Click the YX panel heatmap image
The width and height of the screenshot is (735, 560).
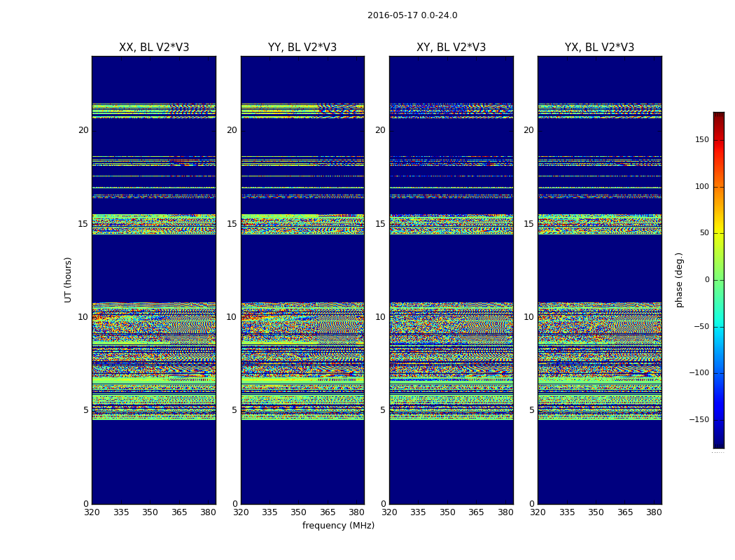(599, 280)
